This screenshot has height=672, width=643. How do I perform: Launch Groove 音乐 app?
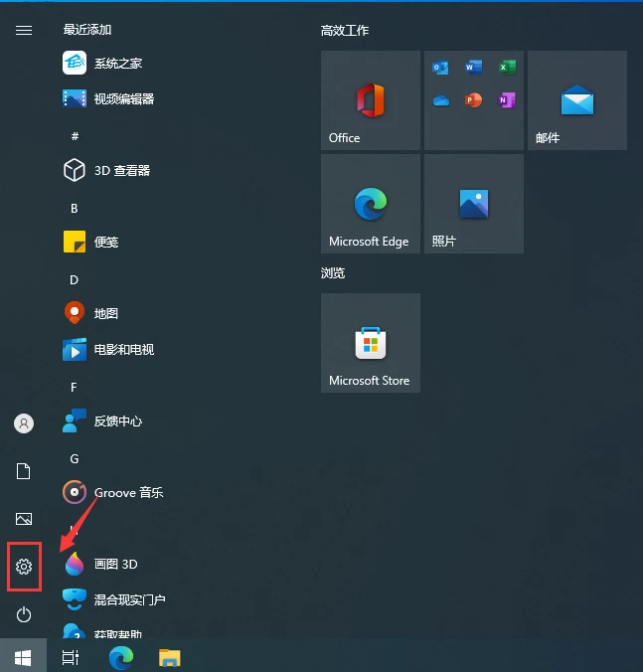pyautogui.click(x=112, y=492)
